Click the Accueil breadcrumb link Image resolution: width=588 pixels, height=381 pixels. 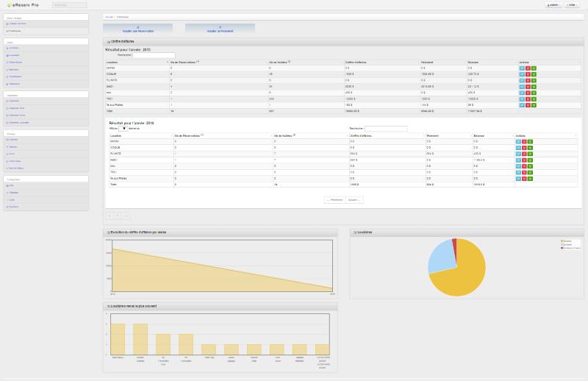coord(109,15)
